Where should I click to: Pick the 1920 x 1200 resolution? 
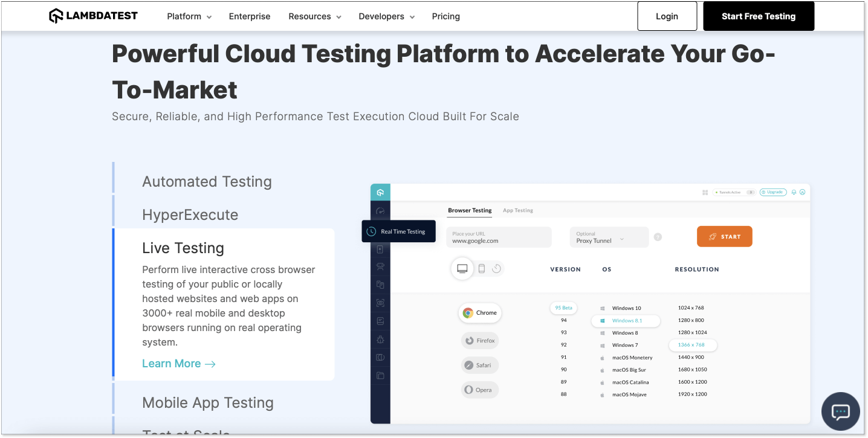(692, 394)
